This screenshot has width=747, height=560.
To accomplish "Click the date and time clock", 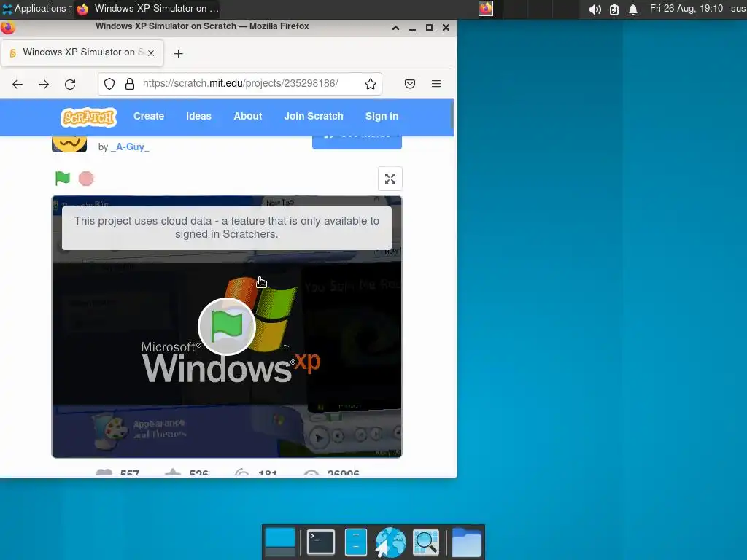I will tap(686, 9).
